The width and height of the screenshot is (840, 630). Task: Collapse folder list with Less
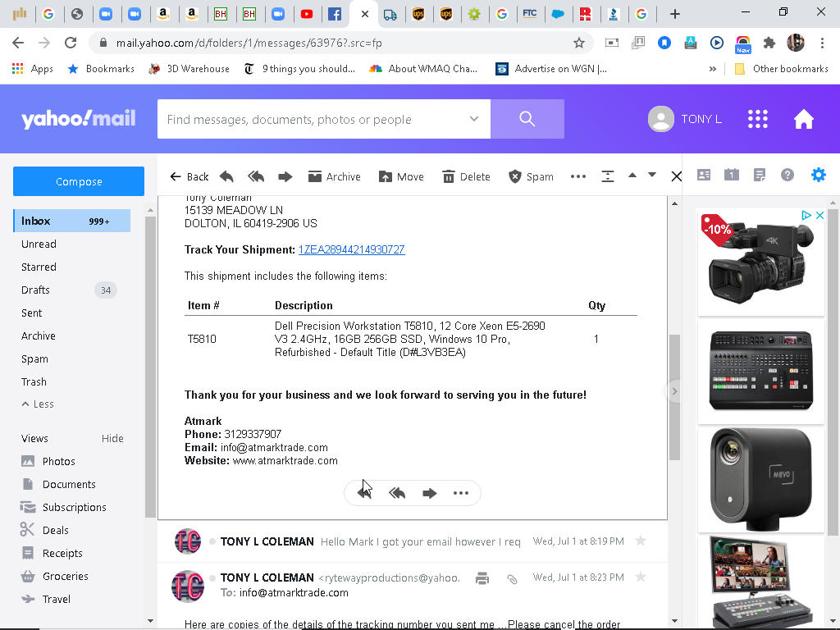(x=38, y=404)
